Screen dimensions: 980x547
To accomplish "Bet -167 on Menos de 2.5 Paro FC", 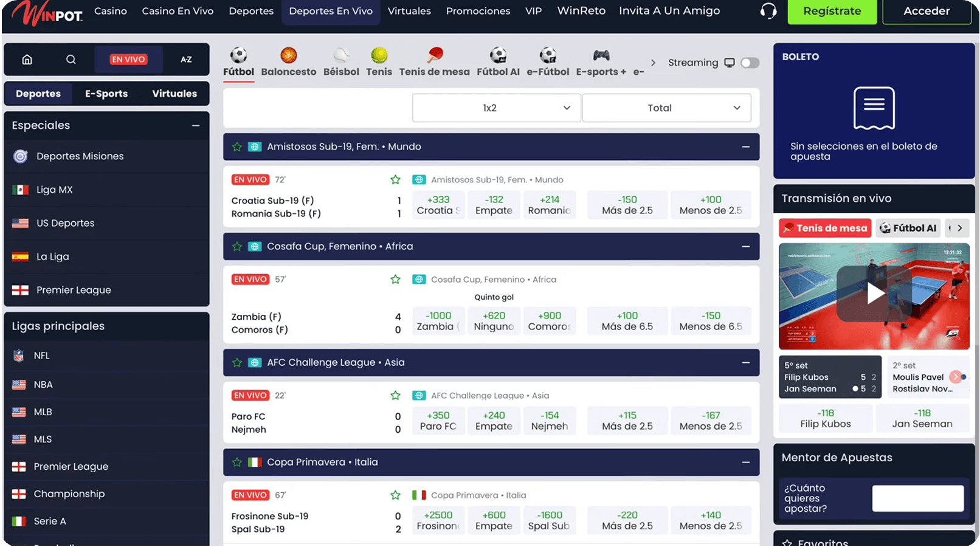I will pyautogui.click(x=711, y=421).
